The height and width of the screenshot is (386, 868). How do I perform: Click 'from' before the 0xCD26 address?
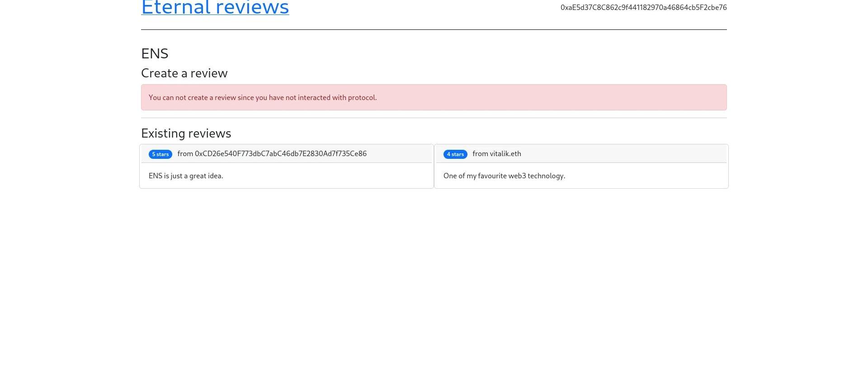click(x=185, y=154)
